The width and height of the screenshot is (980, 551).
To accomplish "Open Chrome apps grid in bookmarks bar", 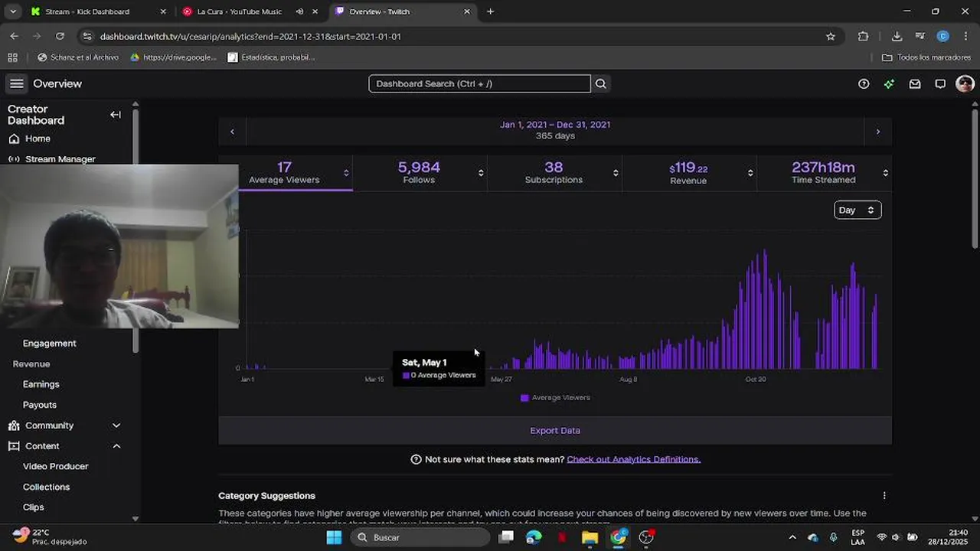I will (12, 57).
